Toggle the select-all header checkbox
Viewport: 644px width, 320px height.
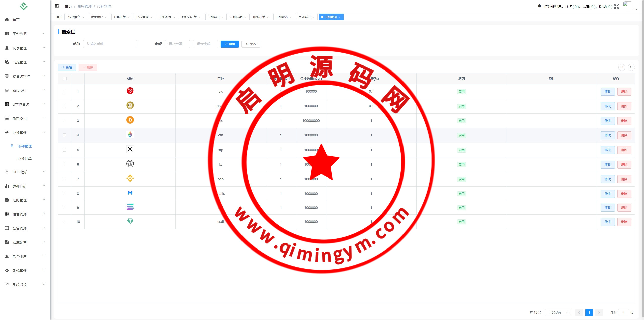65,79
